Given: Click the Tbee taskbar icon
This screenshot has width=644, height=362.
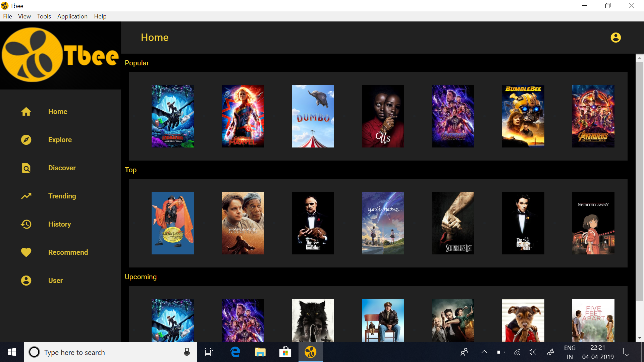Looking at the screenshot, I should click(x=311, y=352).
